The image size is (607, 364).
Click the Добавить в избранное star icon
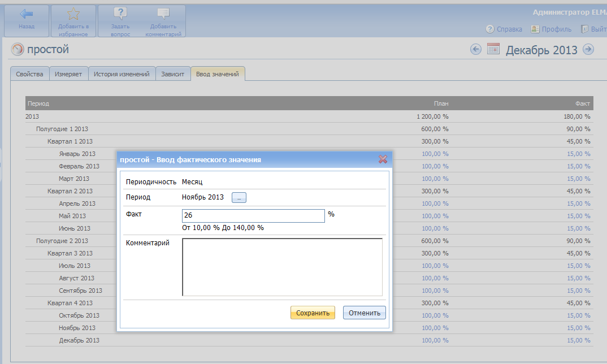[73, 15]
